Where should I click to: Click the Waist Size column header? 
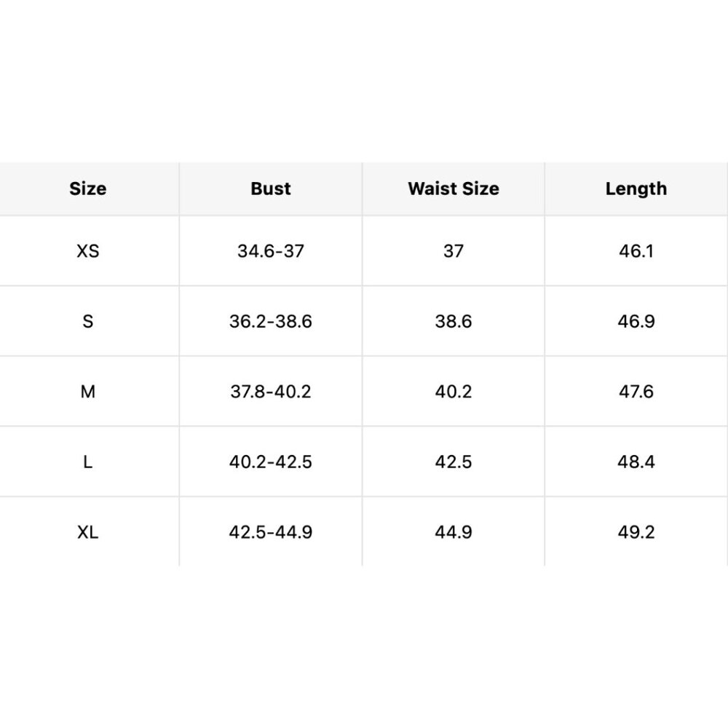click(x=454, y=189)
